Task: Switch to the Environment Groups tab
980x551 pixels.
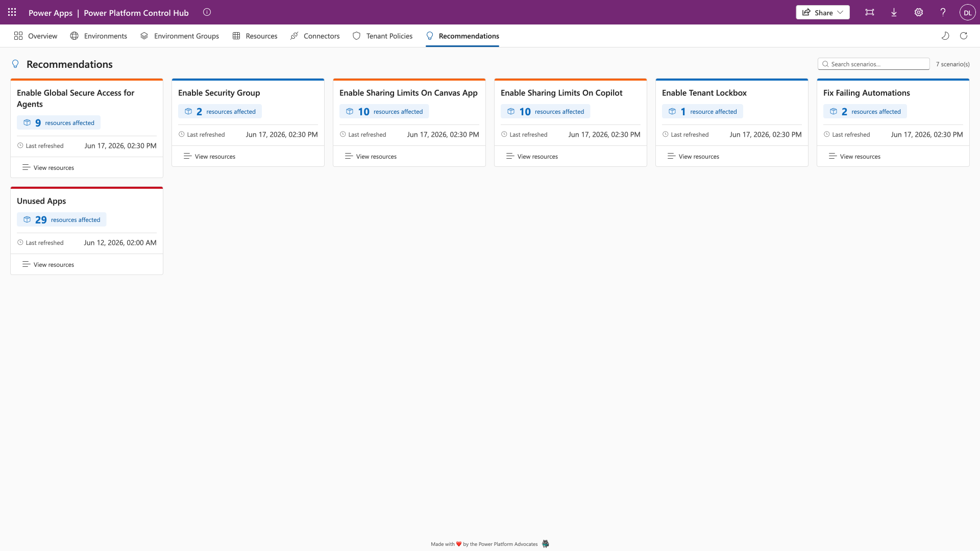Action: [x=180, y=36]
